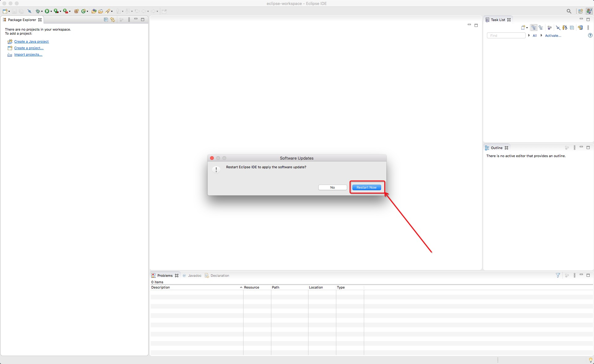Screen dimensions: 594x364
Task: Click Collapse All in Package Explorer
Action: click(106, 19)
